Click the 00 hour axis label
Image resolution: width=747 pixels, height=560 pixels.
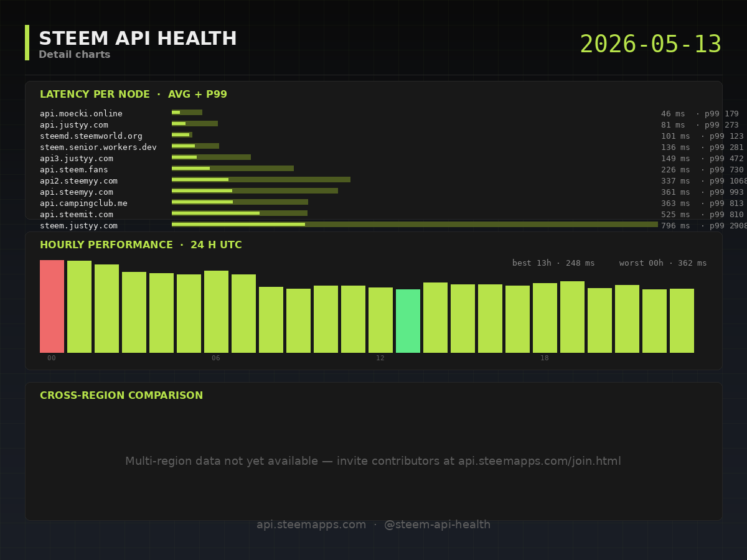52,358
